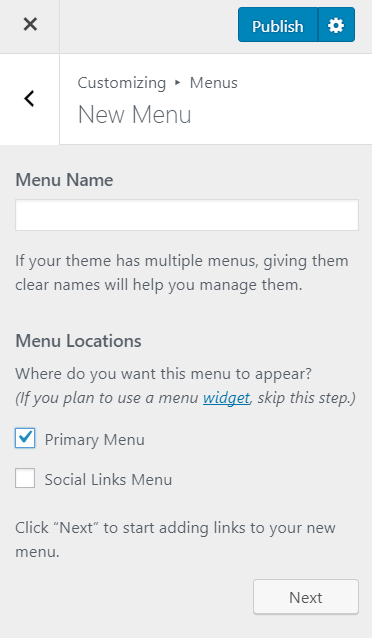Open the widget hyperlink
The width and height of the screenshot is (372, 638).
pyautogui.click(x=226, y=398)
